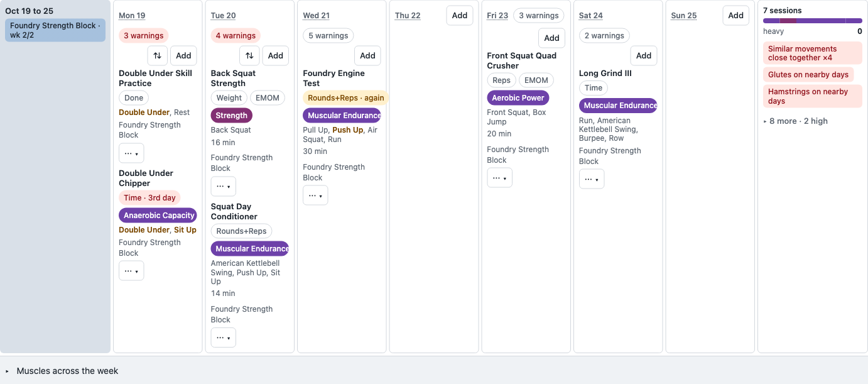
Task: Open the more-options dropdown for Foundry Engine Test
Action: [315, 195]
